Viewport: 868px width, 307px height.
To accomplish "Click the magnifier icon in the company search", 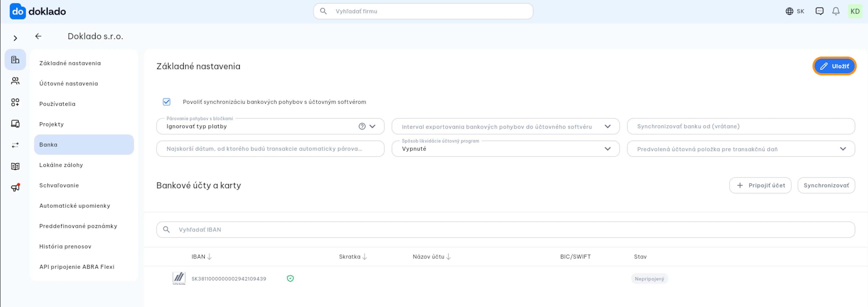I will point(323,11).
